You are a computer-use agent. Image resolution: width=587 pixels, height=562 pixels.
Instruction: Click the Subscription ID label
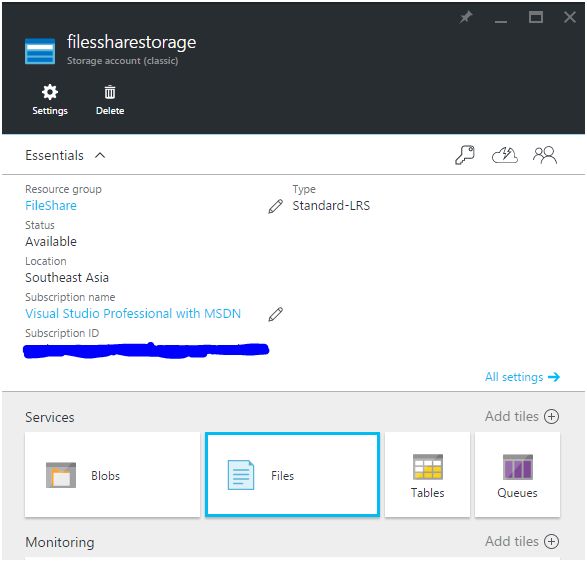62,333
